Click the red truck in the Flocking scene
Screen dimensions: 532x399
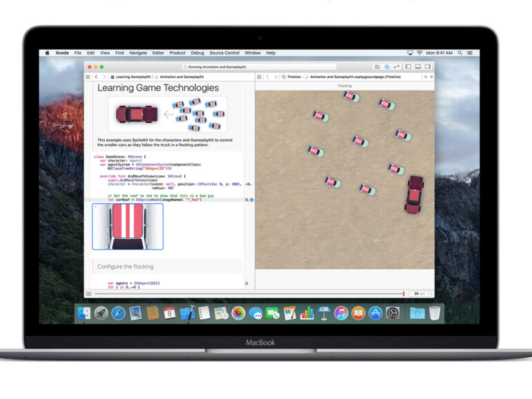(415, 195)
